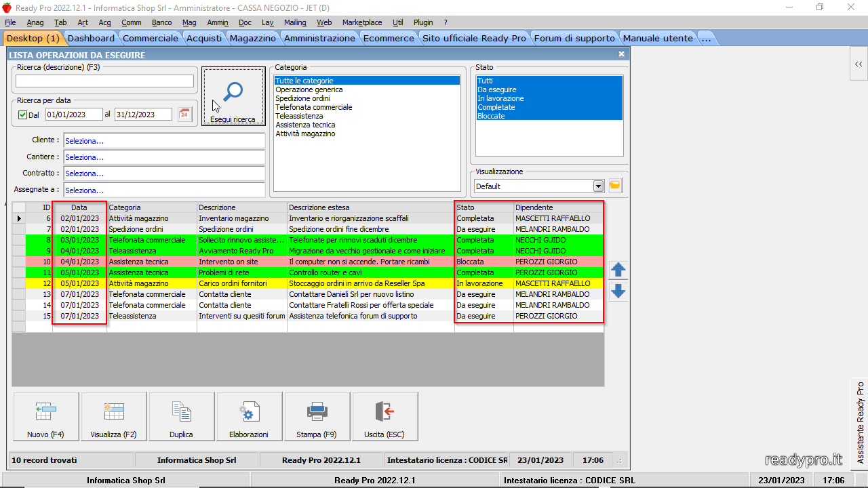Print the list with Stampa (F9)

point(317,416)
